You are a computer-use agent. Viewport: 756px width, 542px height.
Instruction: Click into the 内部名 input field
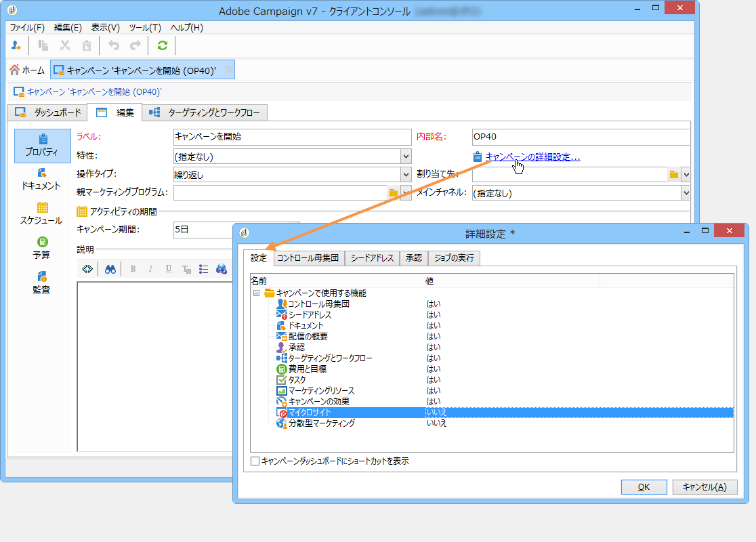[x=581, y=137]
